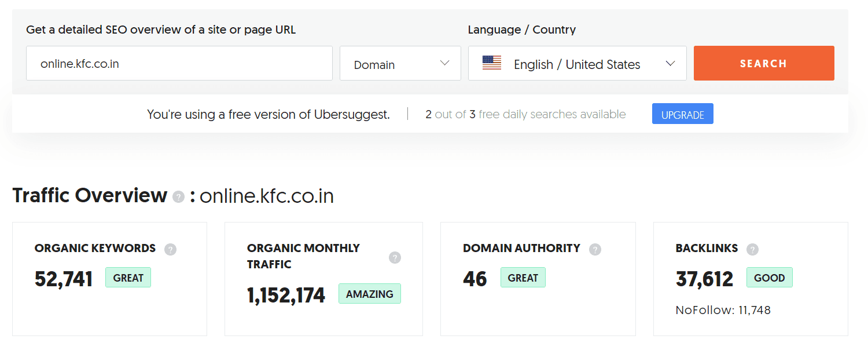The height and width of the screenshot is (350, 868).
Task: Open the 37,612 backlinks count
Action: click(704, 279)
